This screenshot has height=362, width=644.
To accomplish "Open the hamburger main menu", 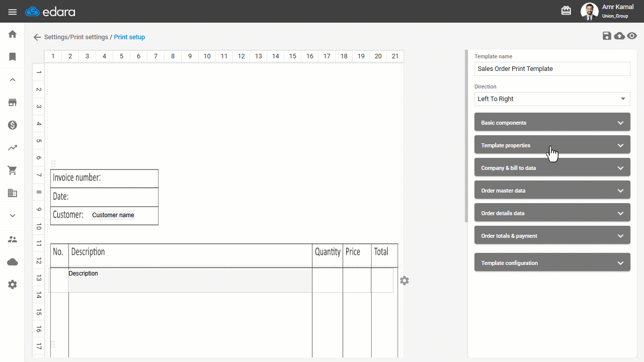I will pyautogui.click(x=13, y=12).
